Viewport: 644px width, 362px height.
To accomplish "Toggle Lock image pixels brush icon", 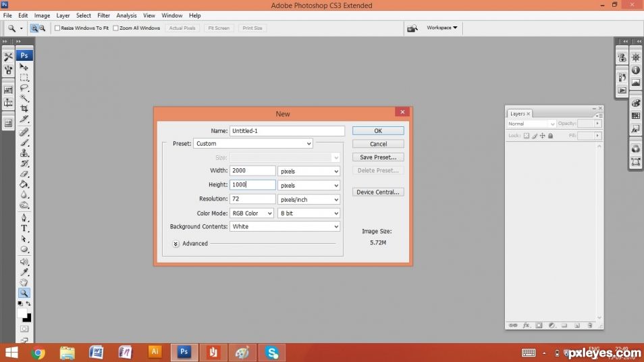I will click(535, 136).
